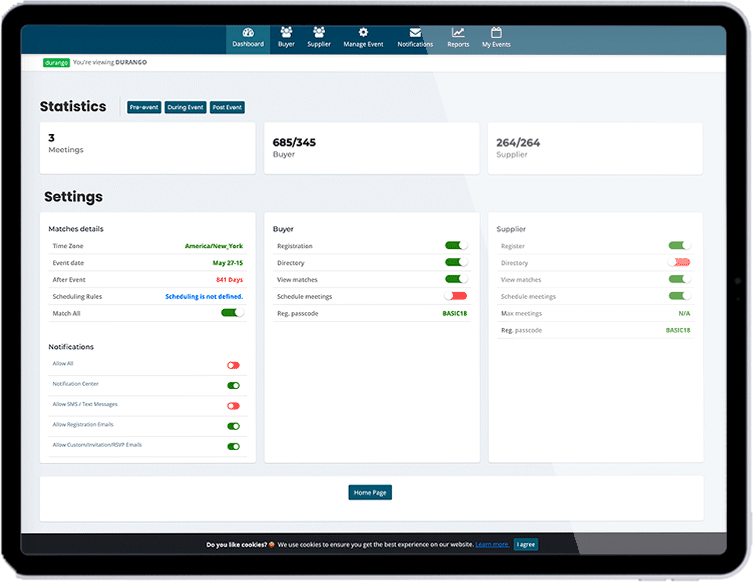Toggle Buyer Directory switch

pos(456,262)
